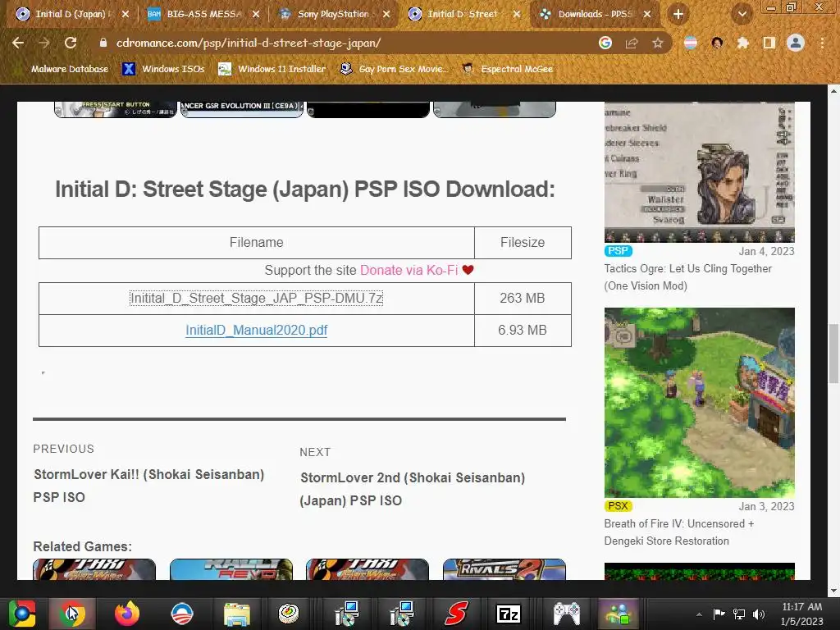Open the extensions puzzle icon
Screen dimensions: 840x630
tap(743, 43)
